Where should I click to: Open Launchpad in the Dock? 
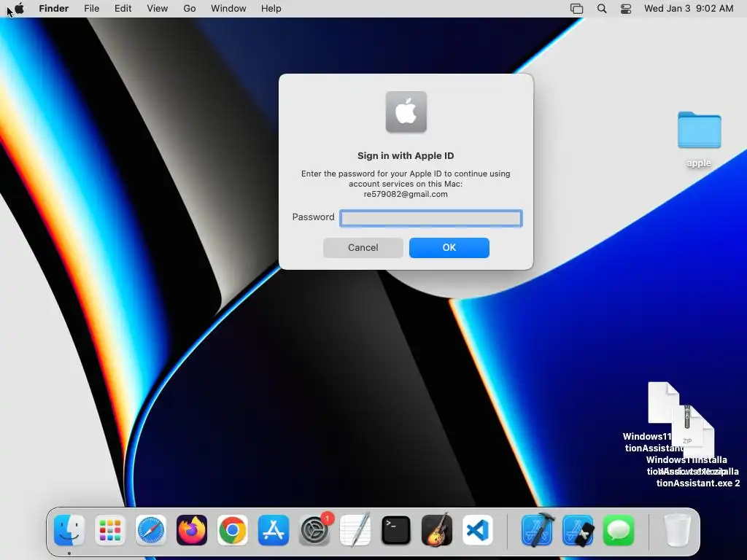coord(110,530)
